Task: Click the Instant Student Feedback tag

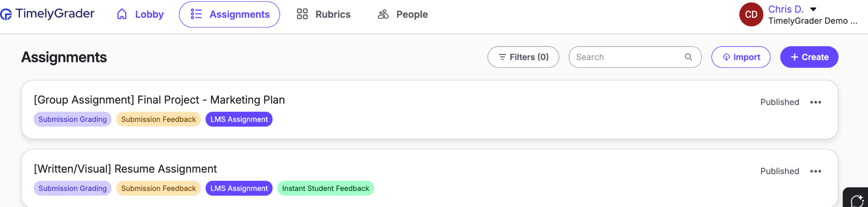Action: (325, 188)
